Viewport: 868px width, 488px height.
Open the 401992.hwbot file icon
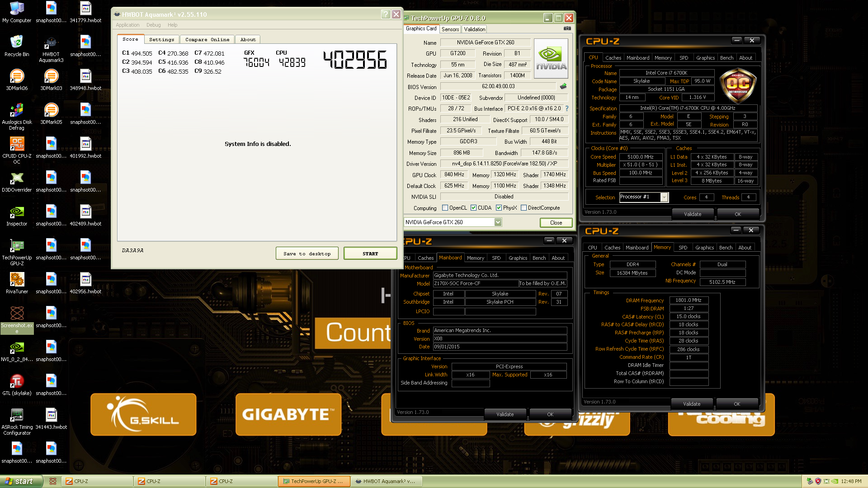click(85, 148)
